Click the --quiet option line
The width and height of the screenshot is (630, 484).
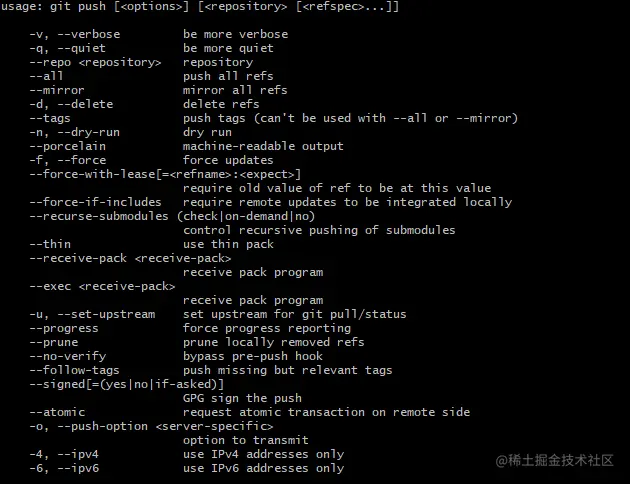[x=151, y=49]
